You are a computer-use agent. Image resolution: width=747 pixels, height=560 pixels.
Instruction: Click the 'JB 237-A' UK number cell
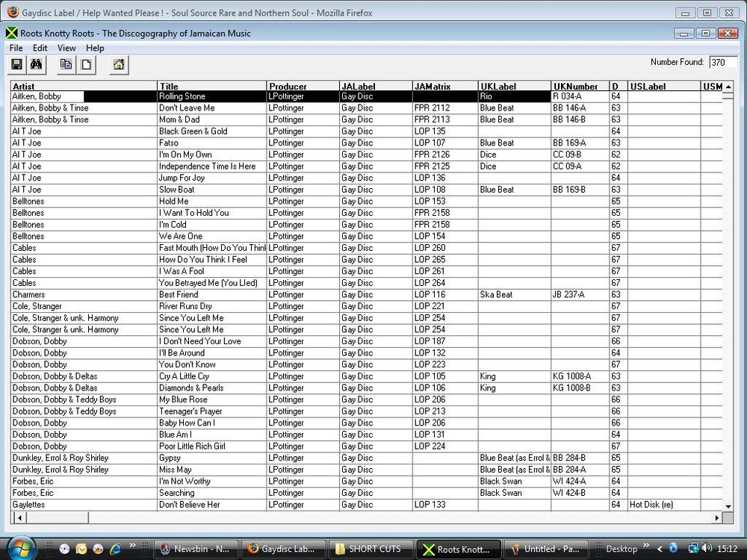580,295
